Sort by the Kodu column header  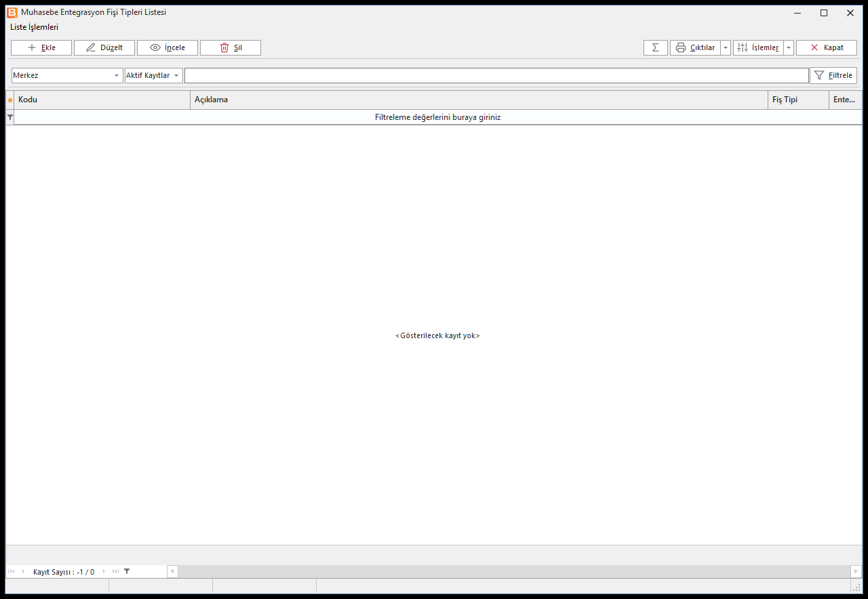(x=102, y=100)
